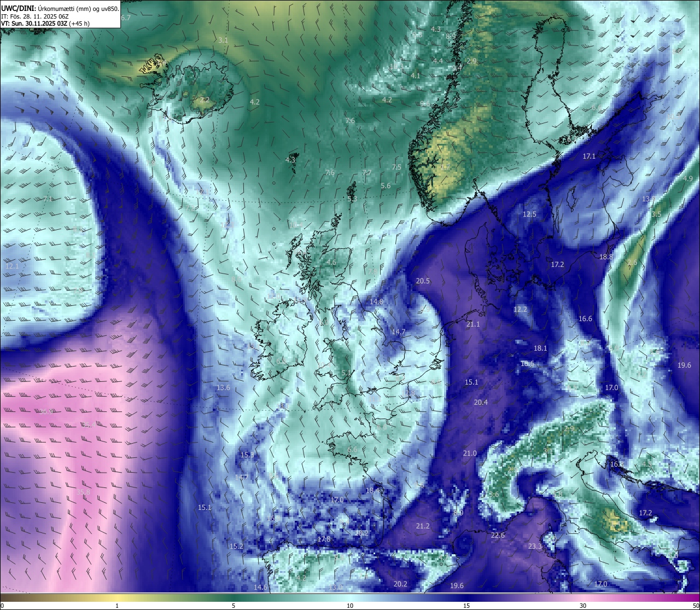This screenshot has height=610, width=700.
Task: Click the VT: Sun. 30.11.2025 03Z line
Action: (x=45, y=24)
